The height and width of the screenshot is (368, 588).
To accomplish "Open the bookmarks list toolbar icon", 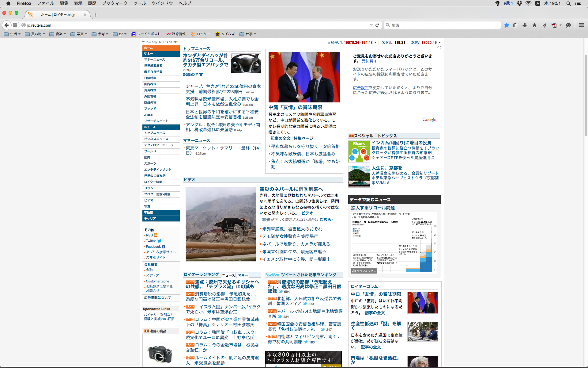I will [x=515, y=25].
